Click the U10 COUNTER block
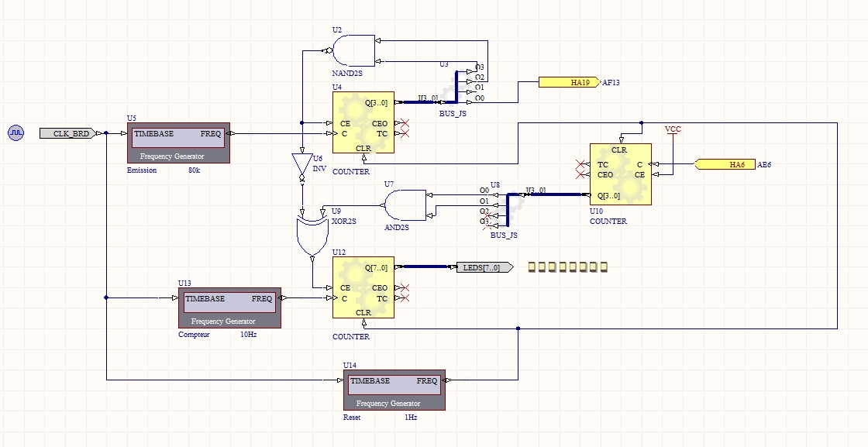This screenshot has width=868, height=447. point(620,174)
